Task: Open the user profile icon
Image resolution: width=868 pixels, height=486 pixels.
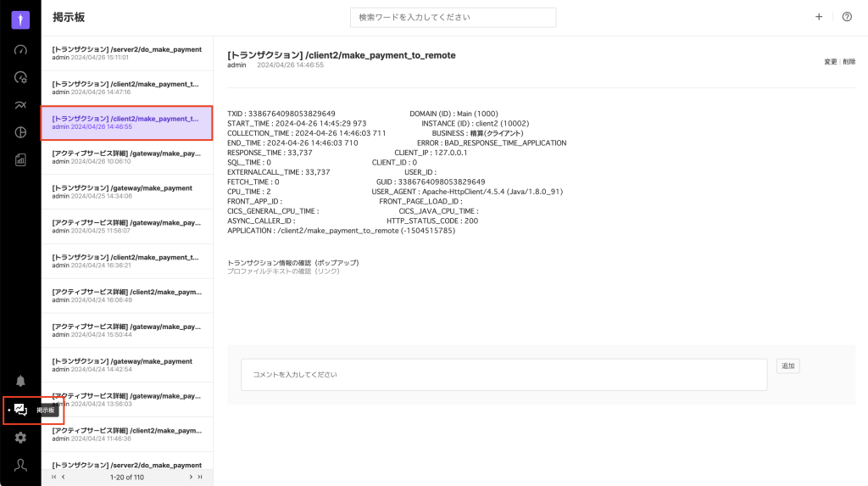Action: coord(20,465)
